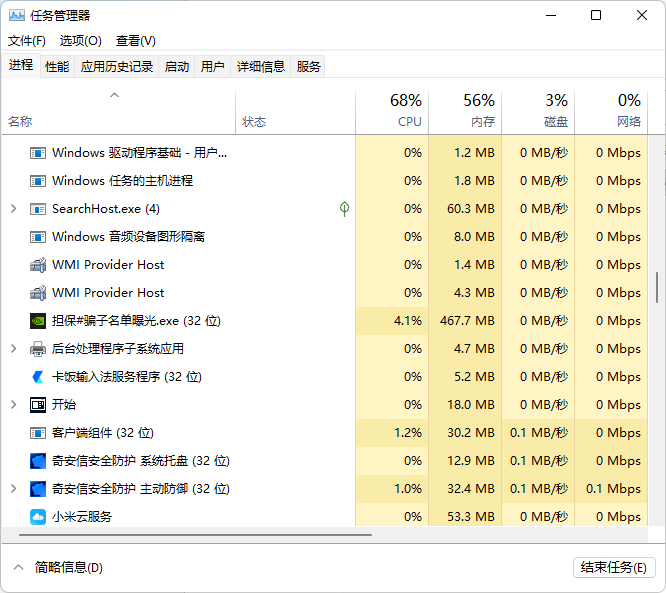Screen dimensions: 666x593
Task: Sort by the 状态 column header
Action: pos(295,113)
